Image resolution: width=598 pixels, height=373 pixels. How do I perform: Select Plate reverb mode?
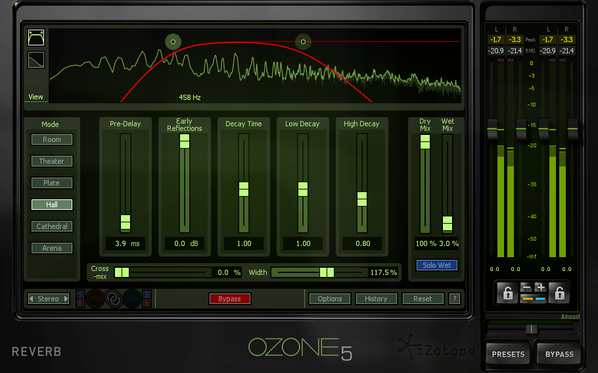[x=51, y=183]
